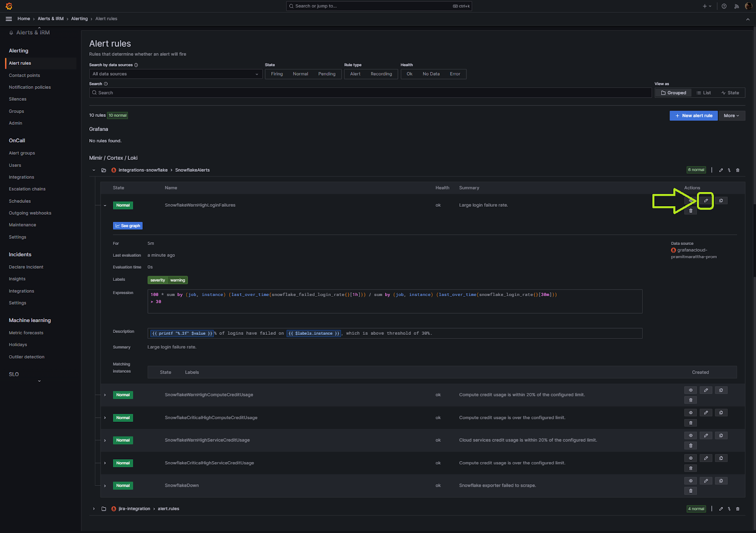View SnowflakeWarnHighComputeCreditUsage rule eye icon
The width and height of the screenshot is (756, 533).
(691, 390)
